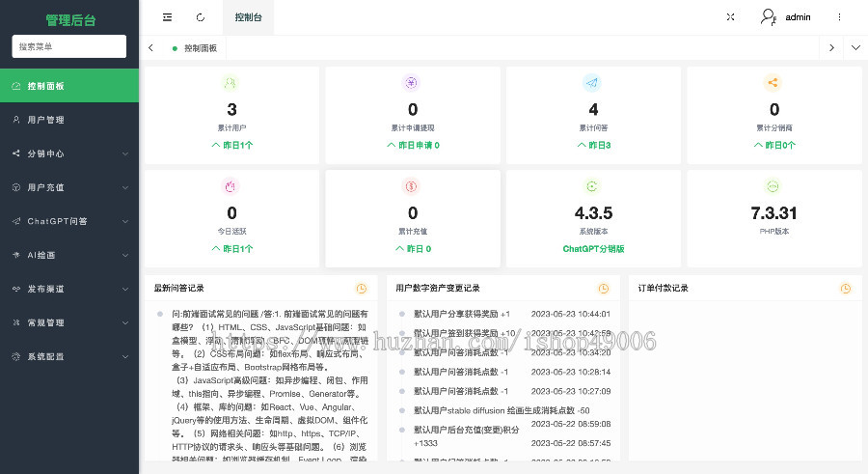
Task: Click the clock icon in 最新问答记录 panel
Action: [361, 289]
